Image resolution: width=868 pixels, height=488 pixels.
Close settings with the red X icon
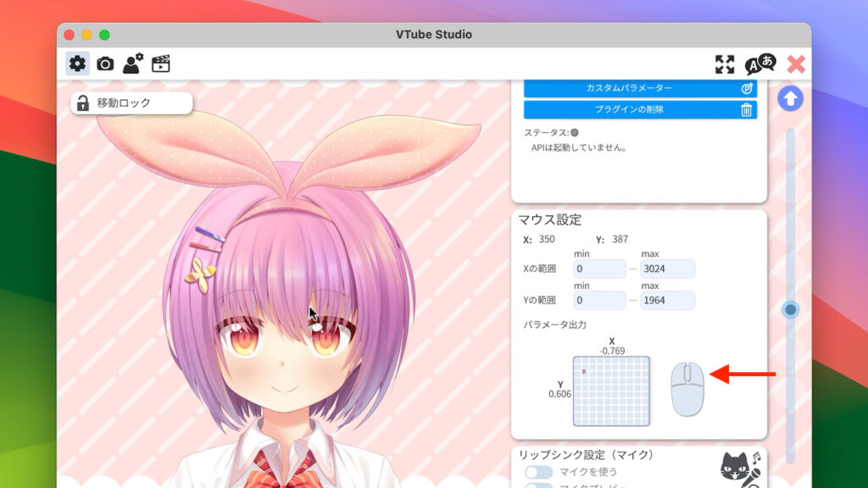coord(796,64)
